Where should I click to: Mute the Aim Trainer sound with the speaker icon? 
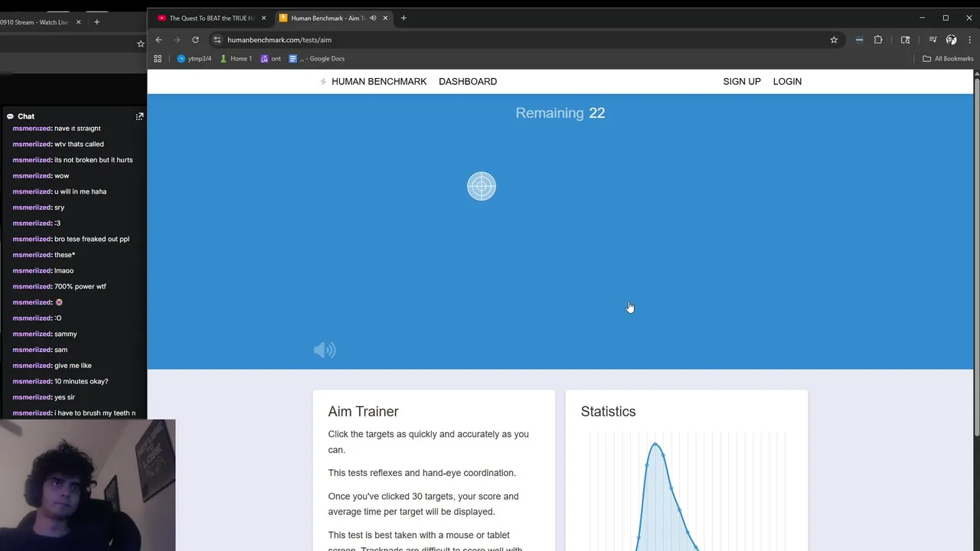tap(325, 350)
